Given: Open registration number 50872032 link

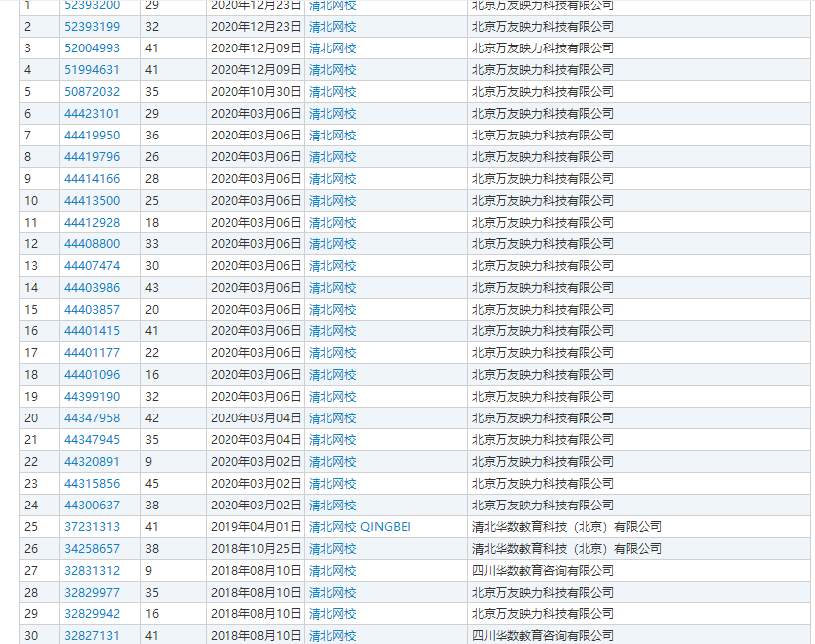Looking at the screenshot, I should tap(92, 92).
